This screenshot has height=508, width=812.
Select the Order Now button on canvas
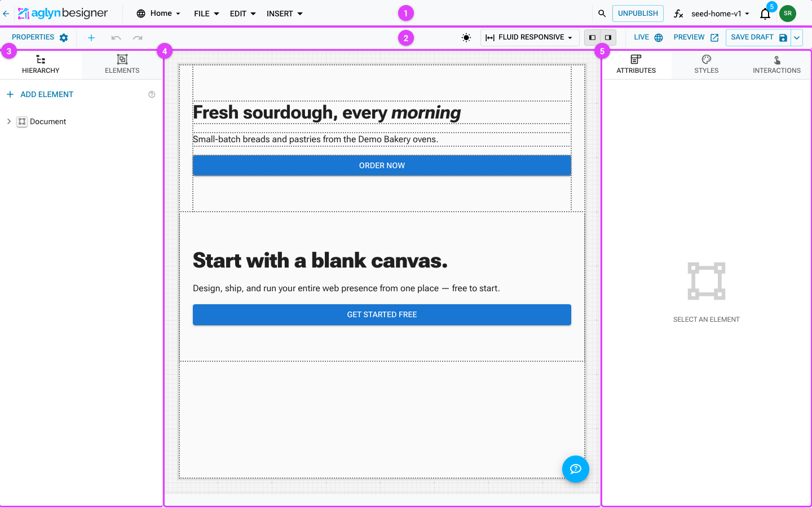382,165
